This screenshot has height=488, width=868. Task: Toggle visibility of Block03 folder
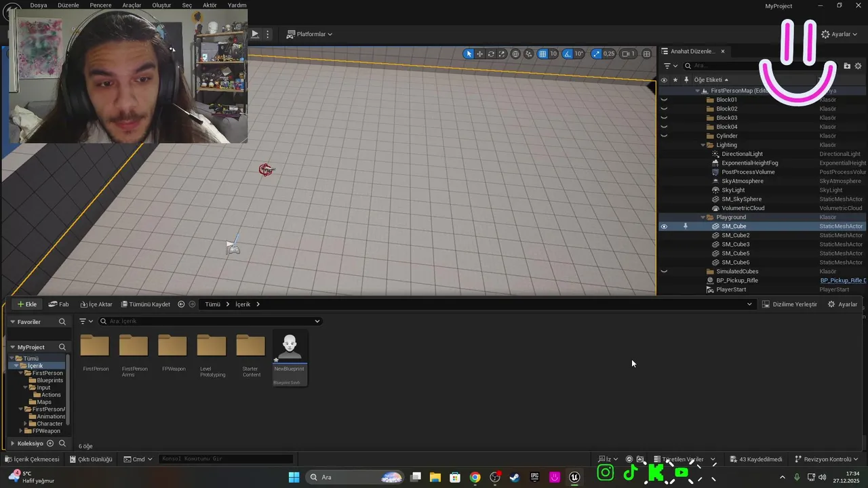pyautogui.click(x=664, y=118)
